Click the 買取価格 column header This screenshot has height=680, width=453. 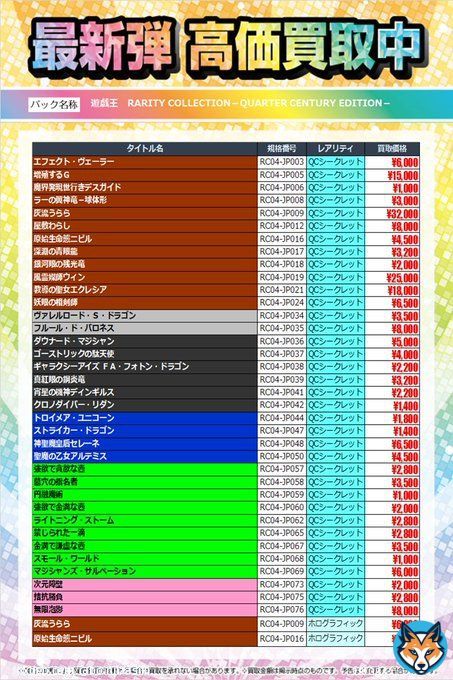click(x=392, y=148)
